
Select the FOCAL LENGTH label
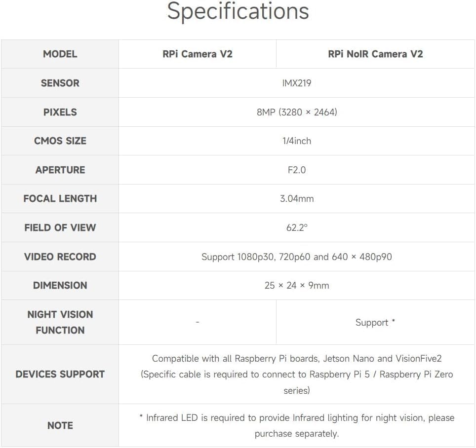[60, 199]
